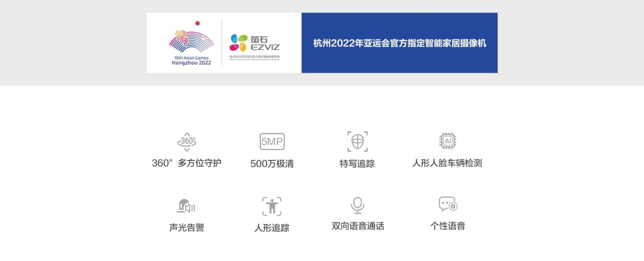Select the text 个性语音
Image resolution: width=644 pixels, height=261 pixels.
coord(447,226)
